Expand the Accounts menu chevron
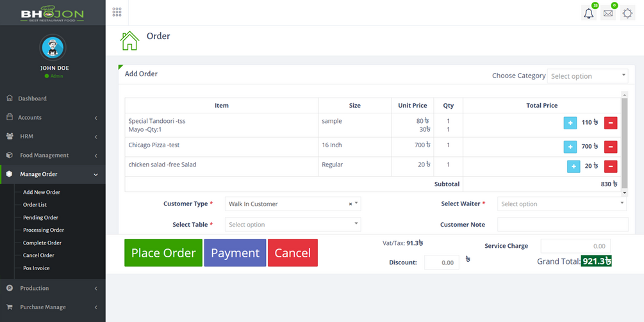This screenshot has height=322, width=644. tap(95, 118)
